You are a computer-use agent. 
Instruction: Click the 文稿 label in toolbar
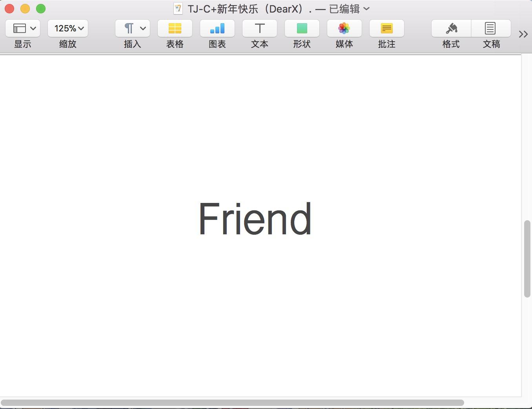click(x=491, y=44)
